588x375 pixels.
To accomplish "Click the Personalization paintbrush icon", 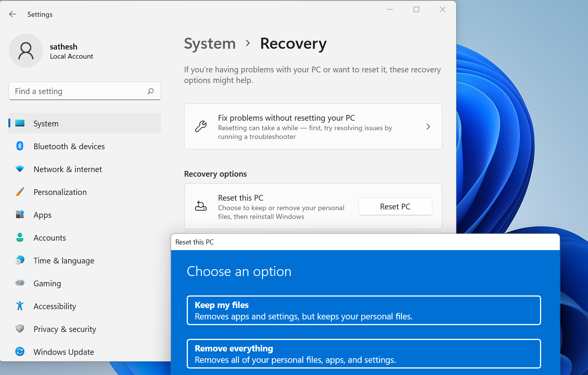I will pyautogui.click(x=20, y=192).
